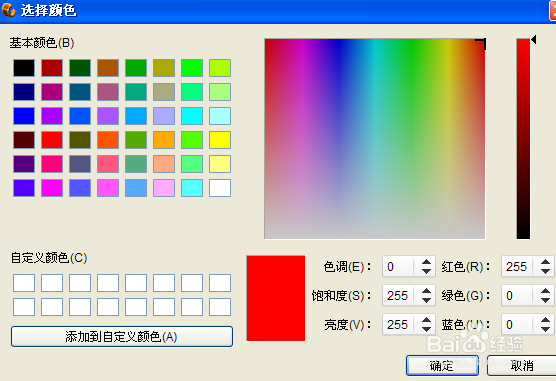This screenshot has width=556, height=381.
Task: Pick the salmon peach swatch in fifth row
Action: pyautogui.click(x=164, y=164)
